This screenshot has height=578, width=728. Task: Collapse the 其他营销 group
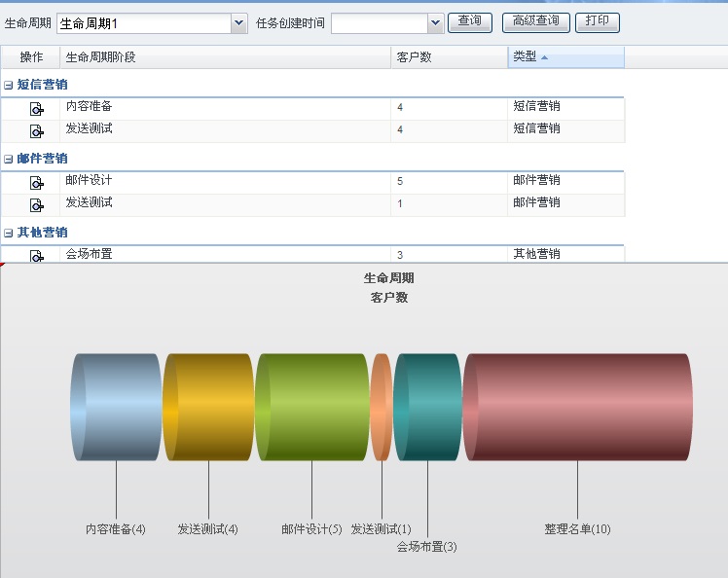coord(9,233)
